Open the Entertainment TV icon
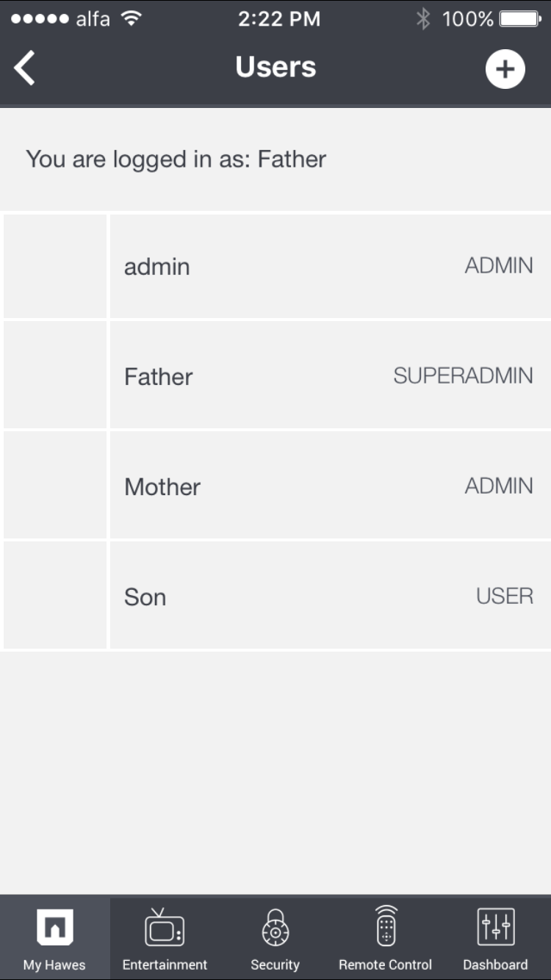This screenshot has width=551, height=980. pos(165,927)
